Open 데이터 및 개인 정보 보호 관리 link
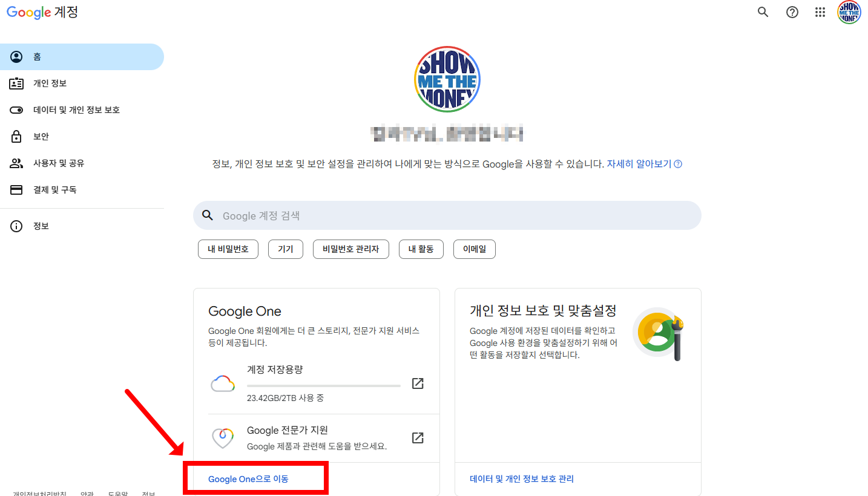 [x=522, y=479]
